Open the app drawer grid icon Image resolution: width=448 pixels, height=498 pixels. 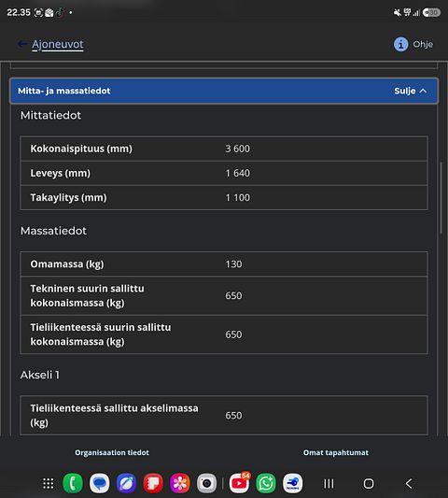click(x=49, y=483)
